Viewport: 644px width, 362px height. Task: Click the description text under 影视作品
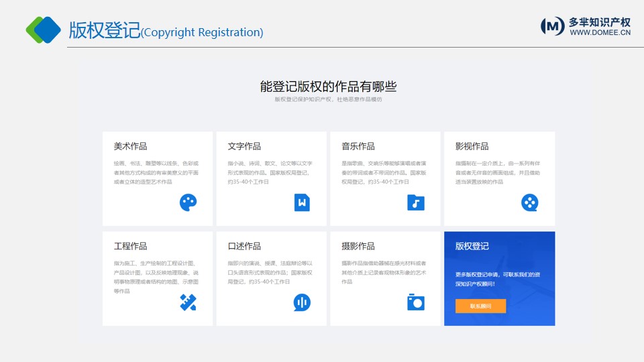(498, 172)
